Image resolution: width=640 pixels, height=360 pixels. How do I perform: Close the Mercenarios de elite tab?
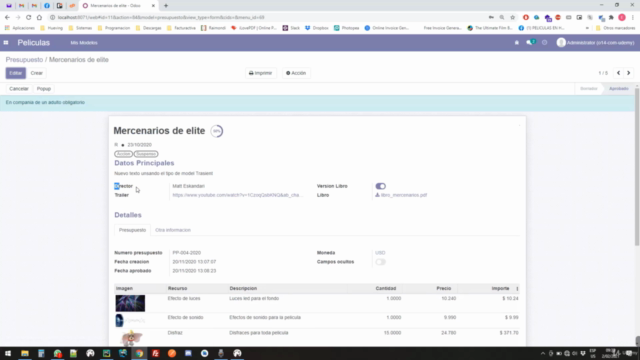pyautogui.click(x=153, y=6)
